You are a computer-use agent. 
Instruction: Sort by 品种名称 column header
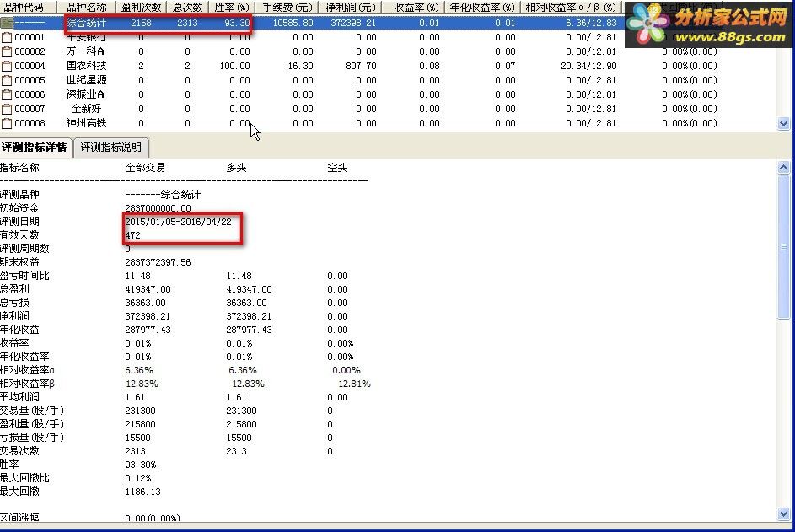[x=87, y=7]
